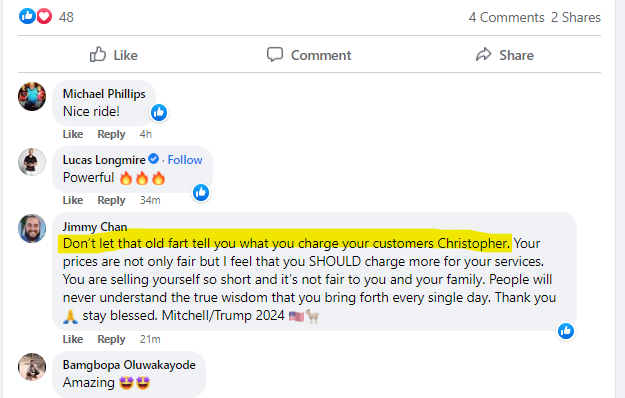Open the Comment button with speech bubble
This screenshot has width=625, height=398.
309,55
